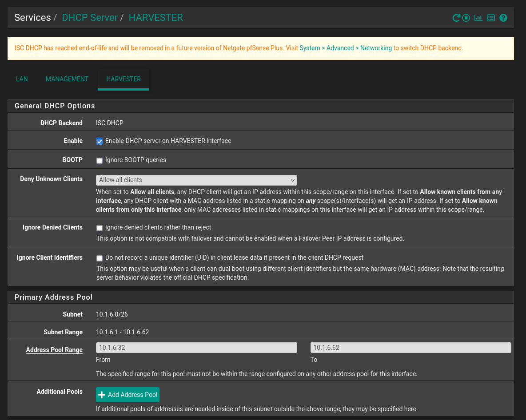Uncheck Enable DHCP server on HARVESTER interface
Screen dimensions: 526x420
pos(100,141)
